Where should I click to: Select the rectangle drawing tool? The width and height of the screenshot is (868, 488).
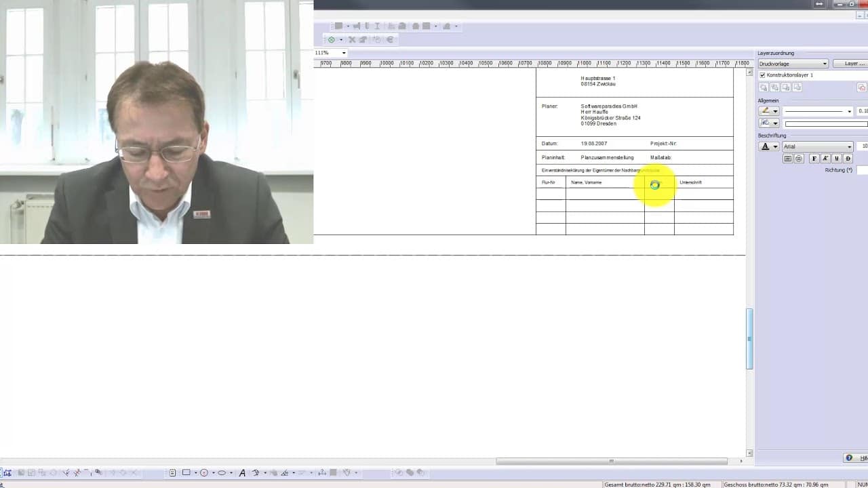point(186,472)
